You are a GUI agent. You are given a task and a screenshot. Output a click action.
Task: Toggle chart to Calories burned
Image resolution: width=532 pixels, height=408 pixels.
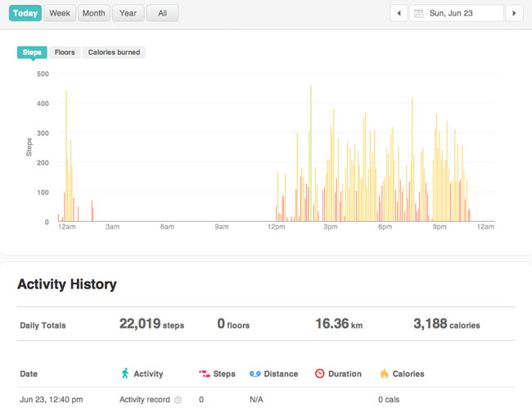114,52
